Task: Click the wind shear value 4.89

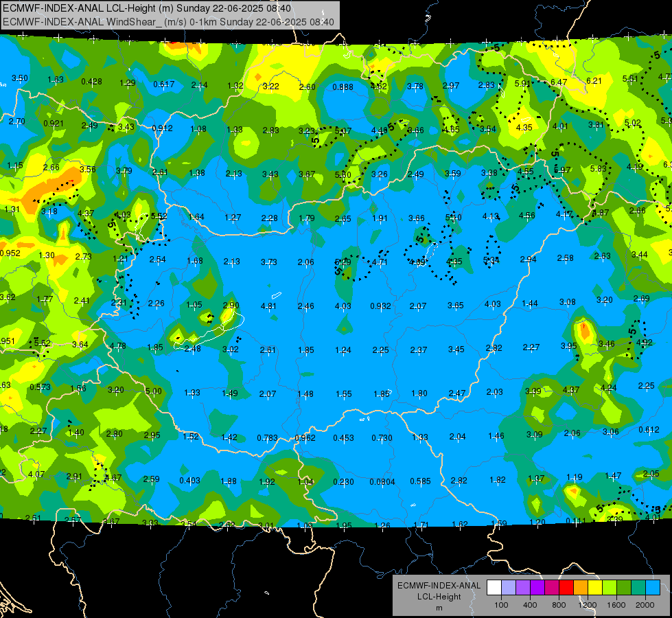Action: coord(417,262)
